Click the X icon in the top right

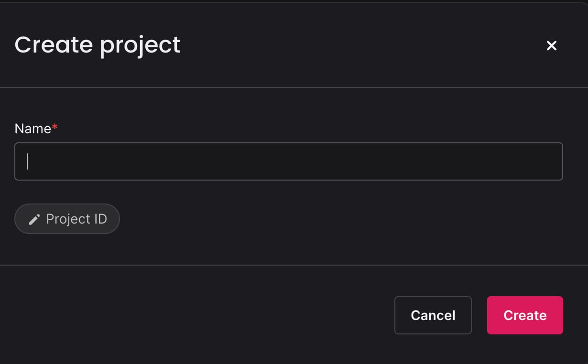coord(552,45)
